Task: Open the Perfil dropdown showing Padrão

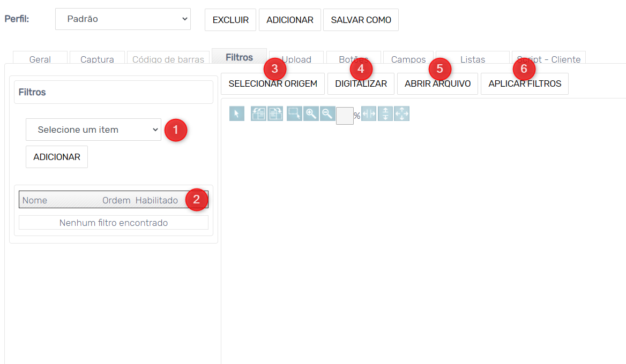Action: [x=123, y=19]
